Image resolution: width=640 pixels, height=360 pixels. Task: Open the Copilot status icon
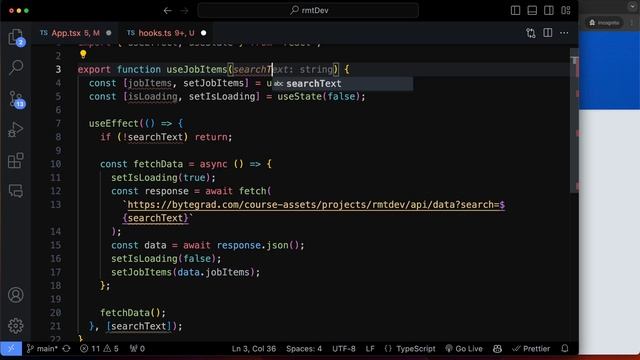pyautogui.click(x=497, y=349)
